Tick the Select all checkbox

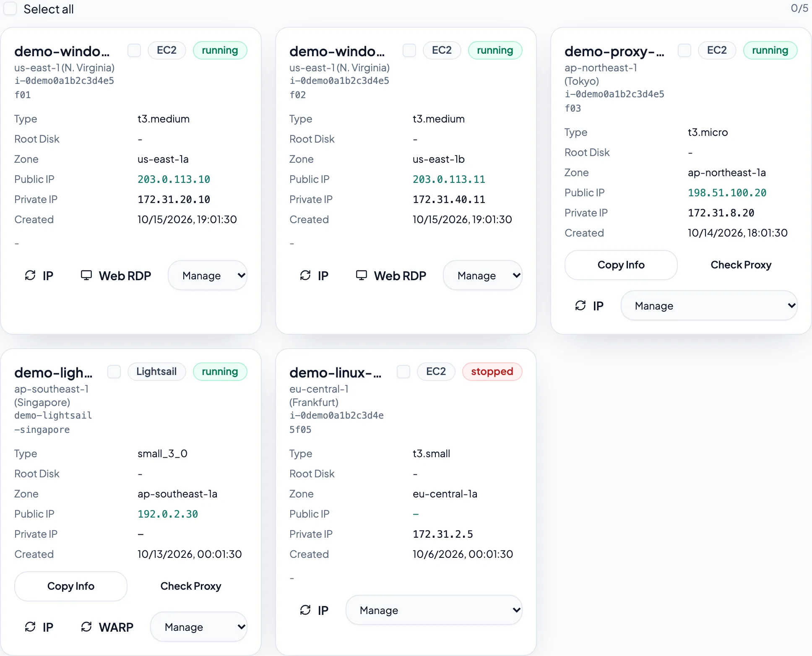[x=10, y=9]
